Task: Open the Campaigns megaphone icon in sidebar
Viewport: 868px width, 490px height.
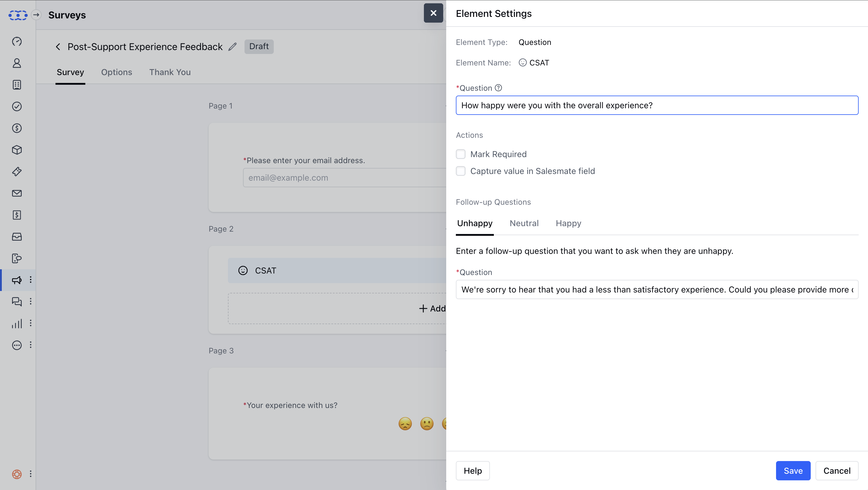Action: tap(17, 280)
